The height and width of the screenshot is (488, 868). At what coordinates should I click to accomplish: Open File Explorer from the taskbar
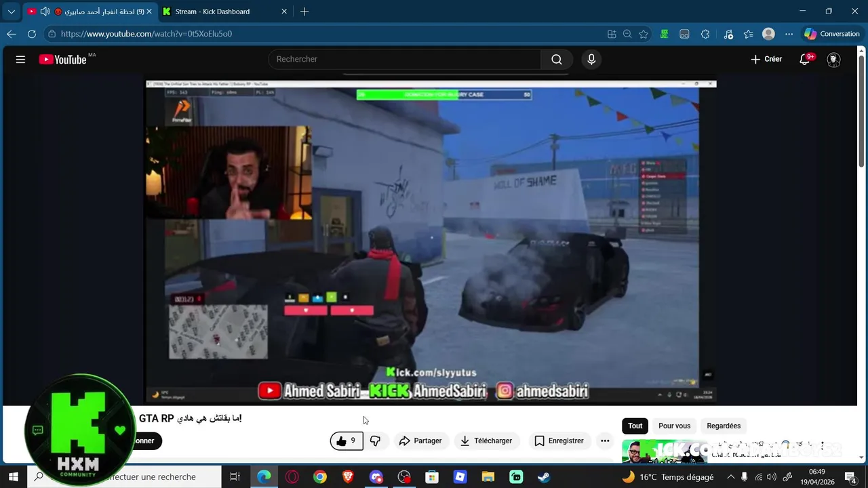pyautogui.click(x=488, y=477)
